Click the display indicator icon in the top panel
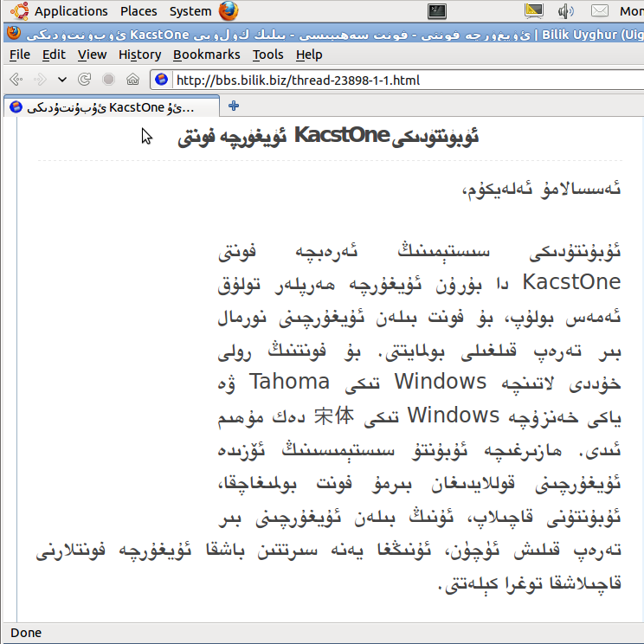 click(534, 10)
